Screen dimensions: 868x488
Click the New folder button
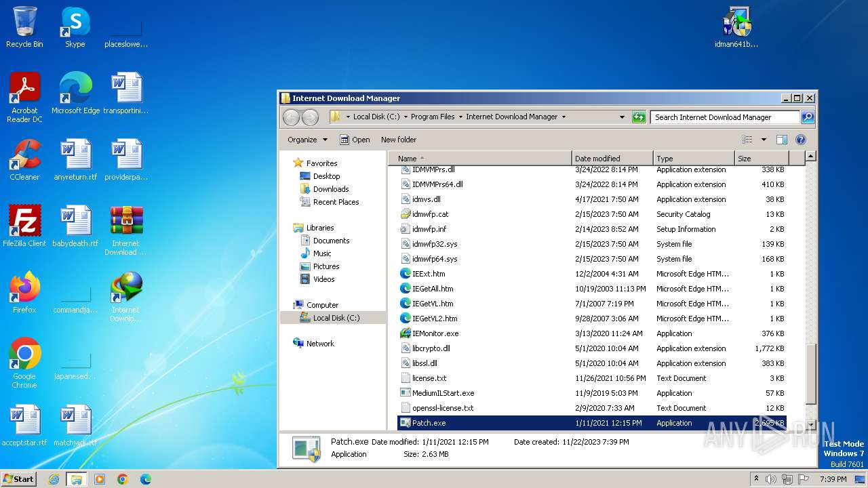[399, 140]
